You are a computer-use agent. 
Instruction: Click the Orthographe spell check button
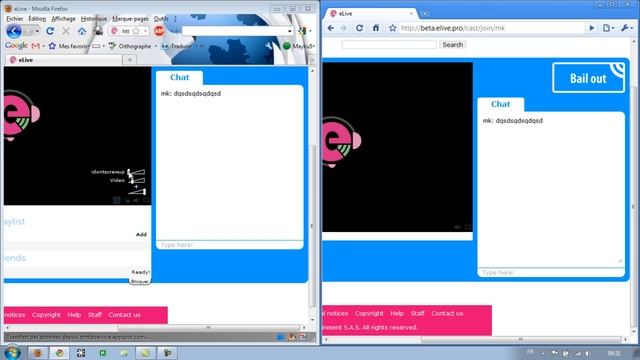point(131,46)
